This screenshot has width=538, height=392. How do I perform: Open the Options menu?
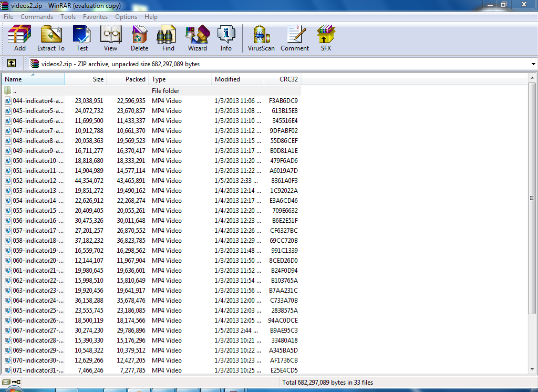pyautogui.click(x=126, y=16)
